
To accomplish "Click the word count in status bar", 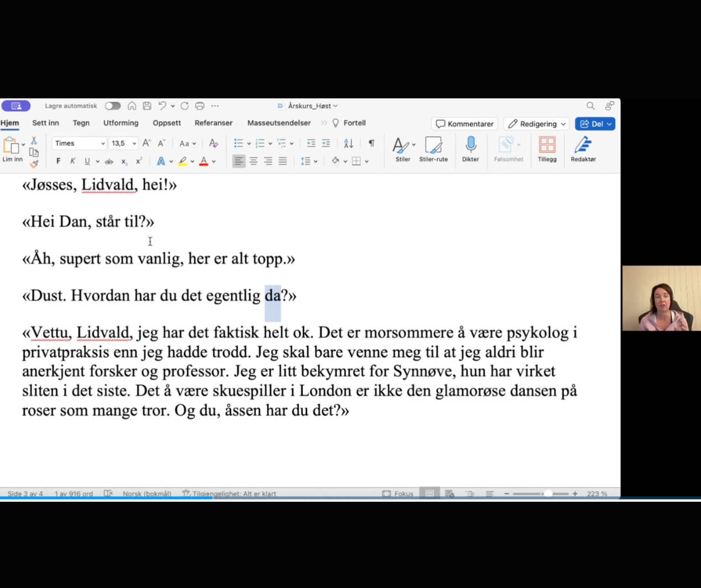I will 74,494.
